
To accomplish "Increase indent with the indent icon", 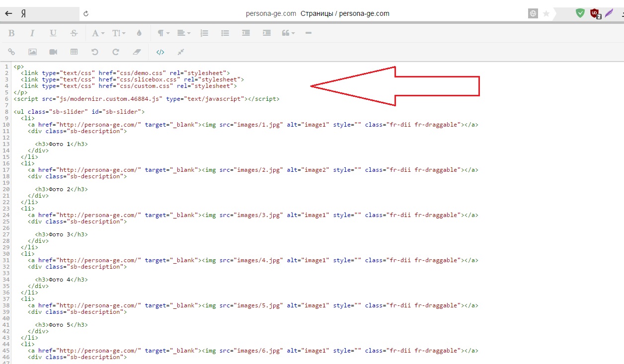I will [267, 33].
